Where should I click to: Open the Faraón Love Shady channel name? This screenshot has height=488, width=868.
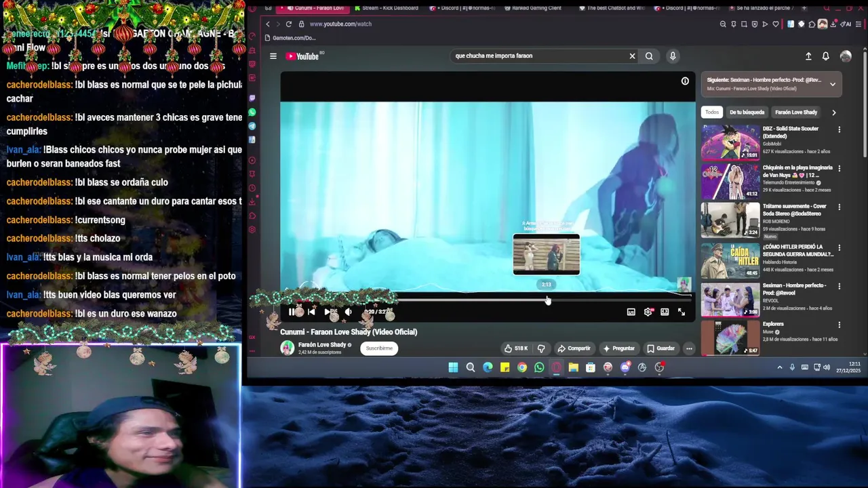point(322,345)
